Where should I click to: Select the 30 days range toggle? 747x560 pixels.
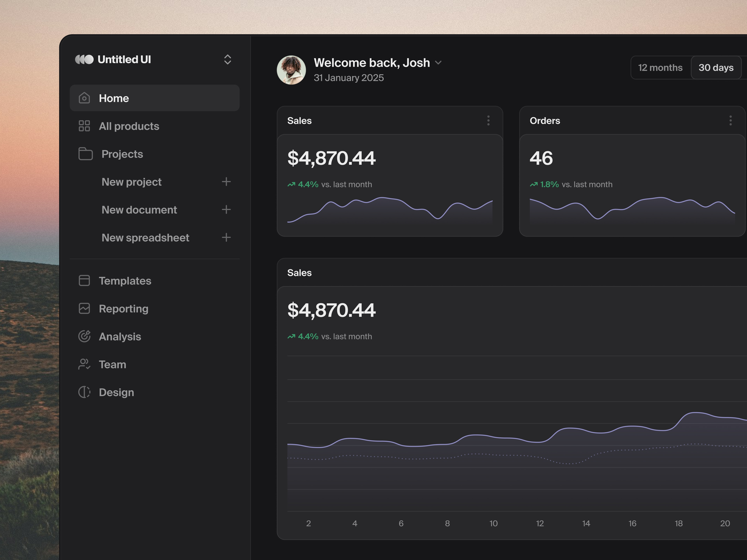coord(716,67)
